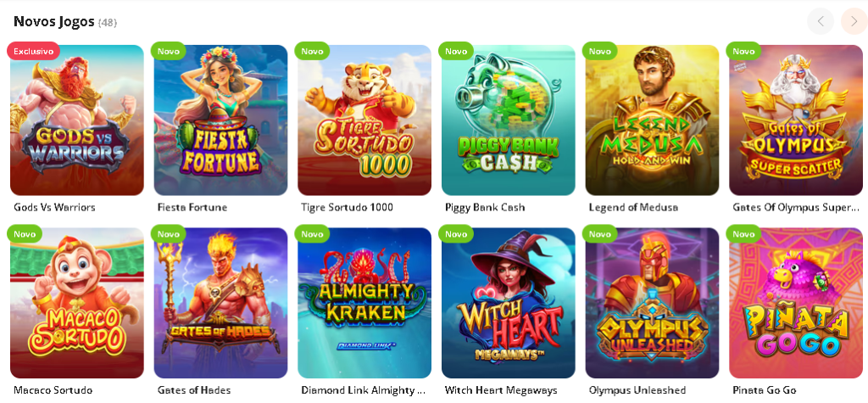The height and width of the screenshot is (403, 868).
Task: Select the Piggy Bank Cash game image
Action: pyautogui.click(x=509, y=120)
